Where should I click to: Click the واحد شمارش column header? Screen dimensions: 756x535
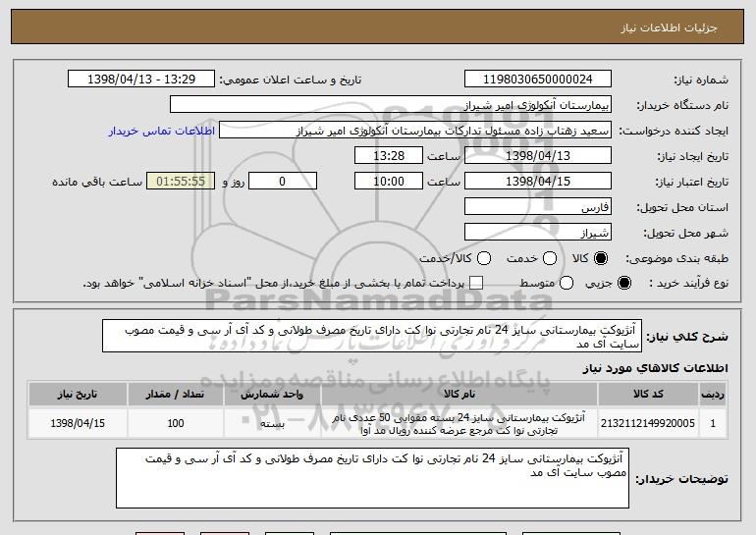[x=272, y=395]
